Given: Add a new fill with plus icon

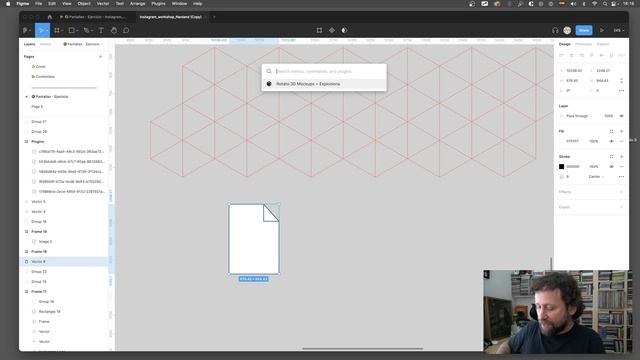Looking at the screenshot, I should [621, 131].
